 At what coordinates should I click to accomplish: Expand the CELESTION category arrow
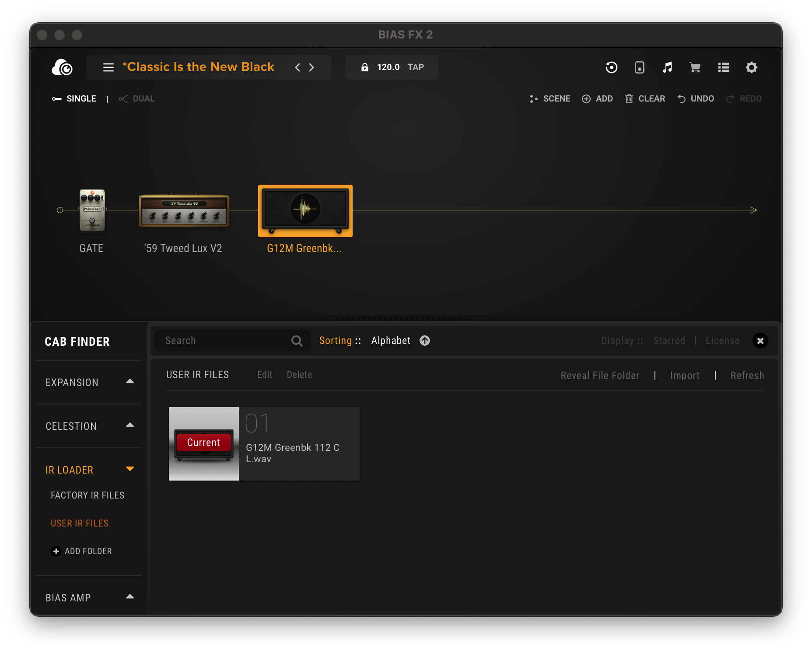coord(130,425)
